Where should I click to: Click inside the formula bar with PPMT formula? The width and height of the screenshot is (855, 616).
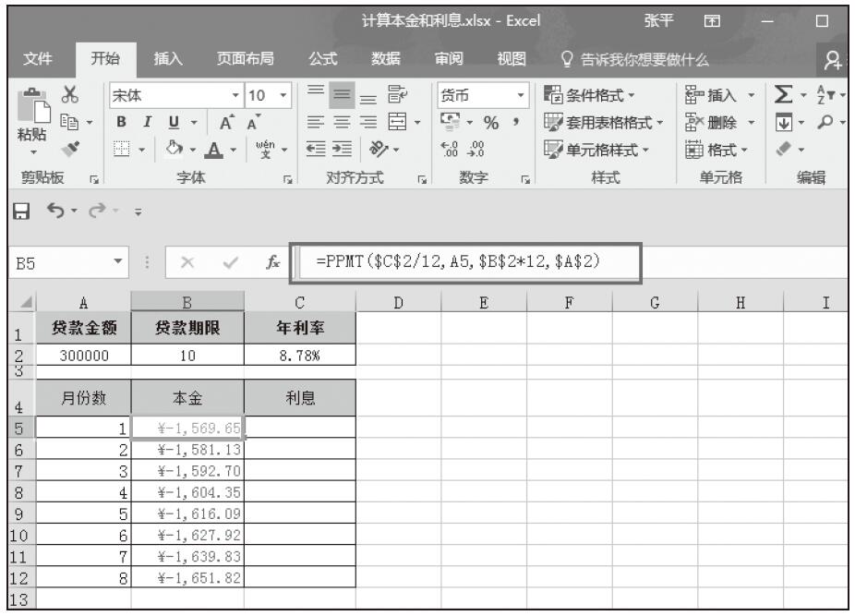462,261
